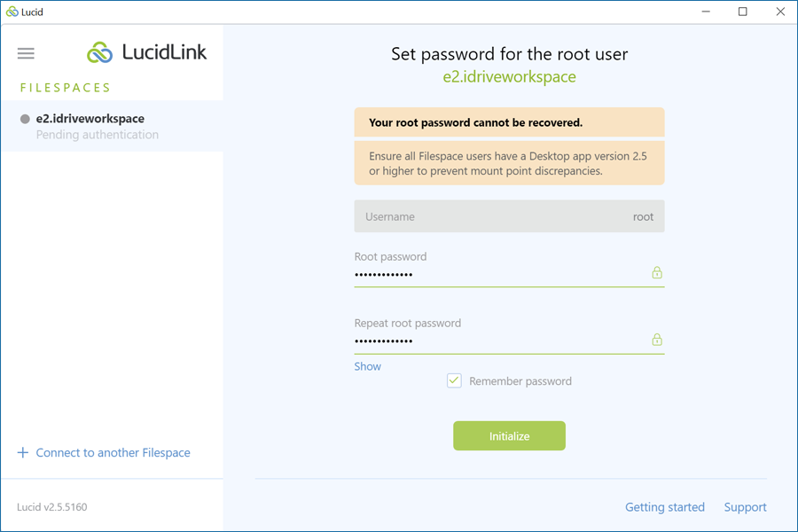Toggle the Remember password checkbox
Viewport: 798px width, 532px height.
(454, 380)
